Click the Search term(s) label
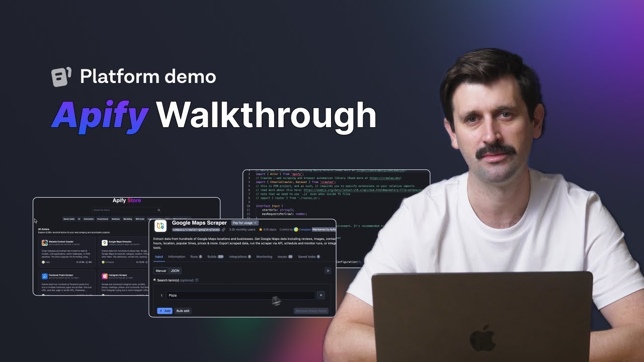The image size is (644, 362). pos(168,280)
